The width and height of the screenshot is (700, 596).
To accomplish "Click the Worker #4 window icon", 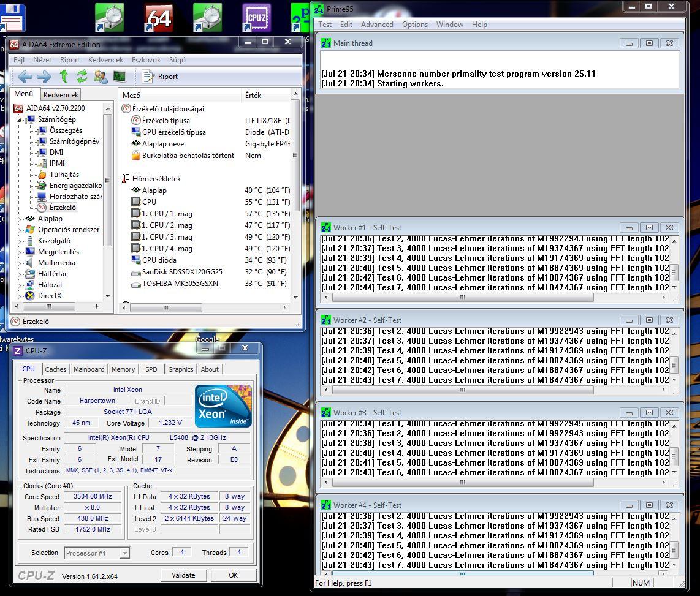I will [326, 505].
